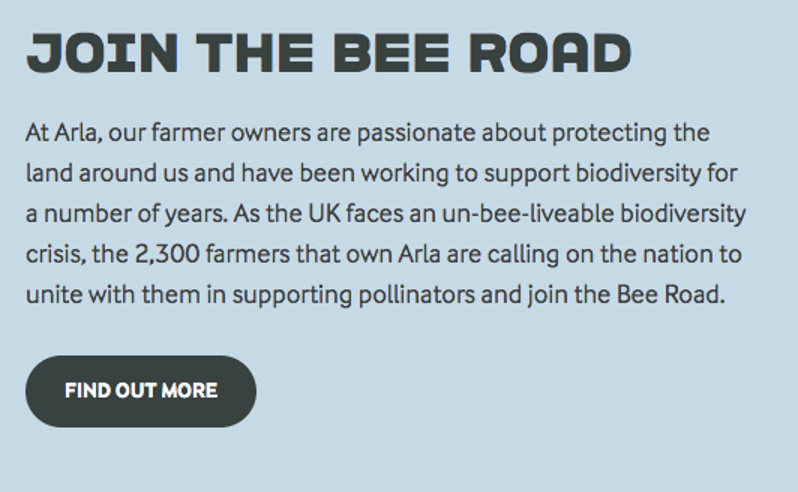The height and width of the screenshot is (492, 798).
Task: Click the word BEE in the heading
Action: [x=392, y=53]
